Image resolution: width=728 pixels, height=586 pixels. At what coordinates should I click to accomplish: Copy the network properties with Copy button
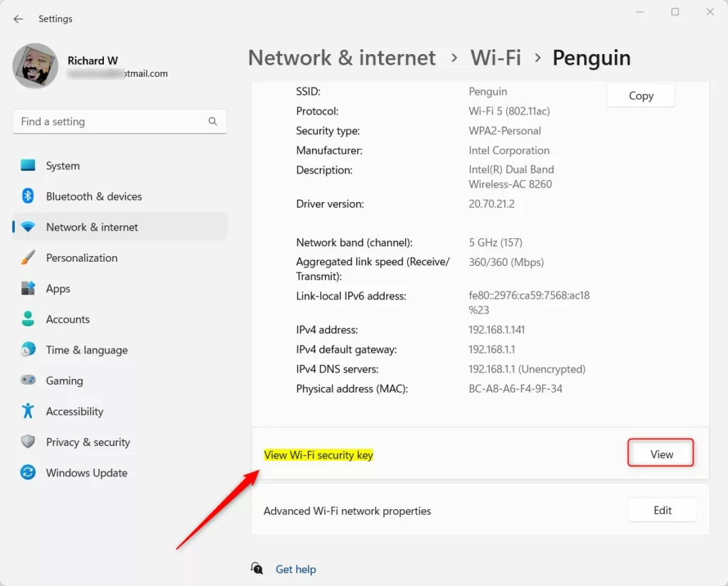[x=641, y=96]
